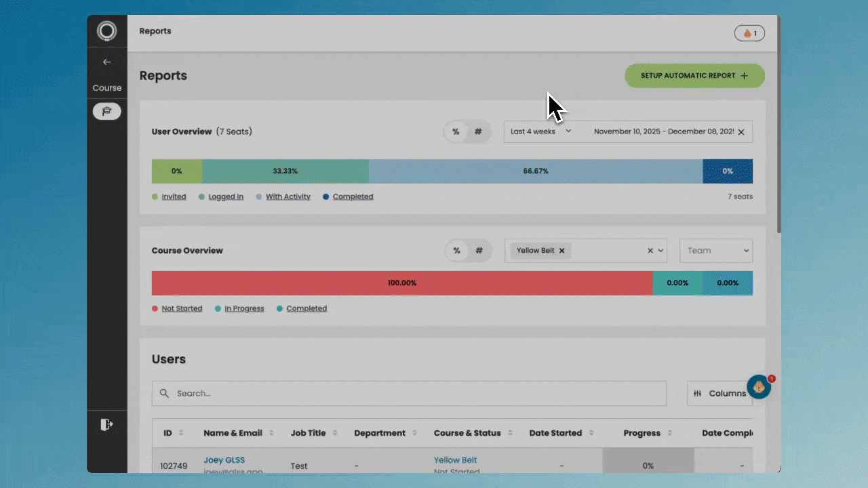Sort by Name & Email column arrows
Screen dimensions: 868x488
[271, 433]
